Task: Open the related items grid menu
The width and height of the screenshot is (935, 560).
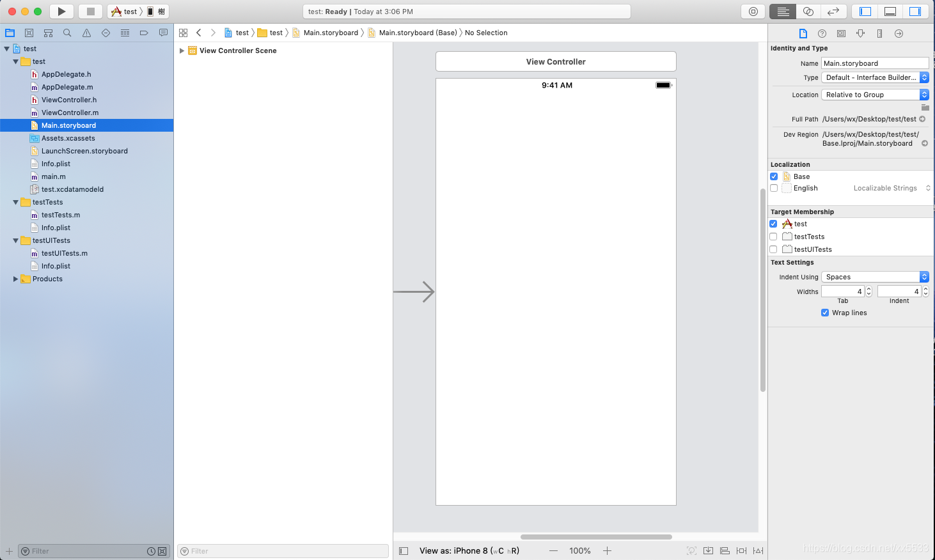Action: click(184, 33)
